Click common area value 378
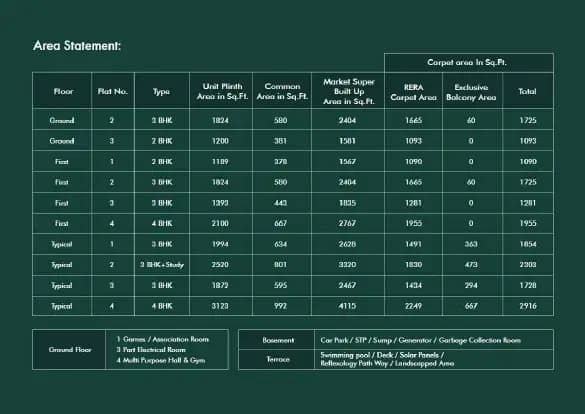This screenshot has height=414, width=585. click(x=281, y=161)
